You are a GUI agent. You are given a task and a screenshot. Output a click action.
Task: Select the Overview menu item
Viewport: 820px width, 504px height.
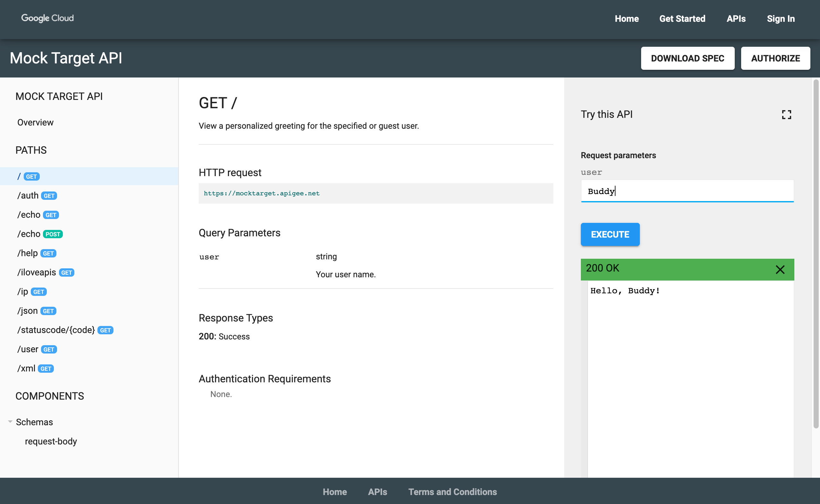click(35, 122)
